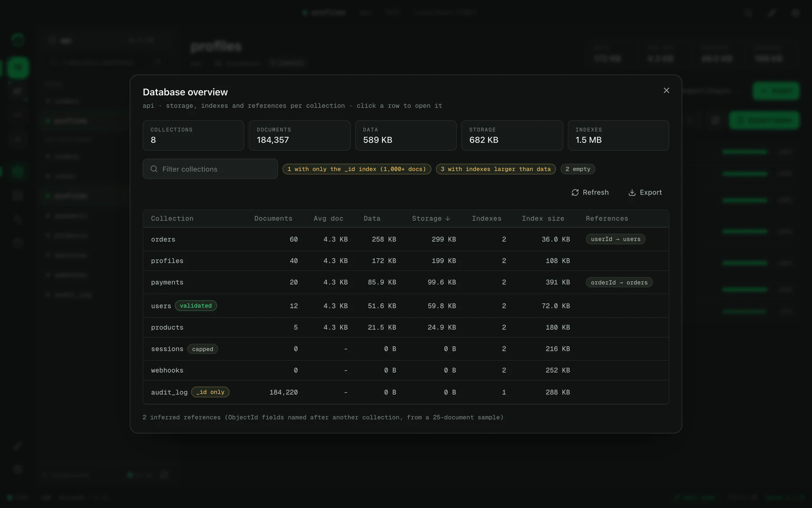This screenshot has width=812, height=508.
Task: Sort by the Storage column header
Action: coord(431,219)
